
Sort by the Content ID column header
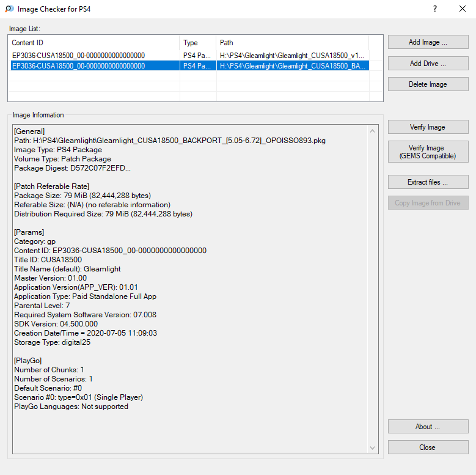point(94,43)
